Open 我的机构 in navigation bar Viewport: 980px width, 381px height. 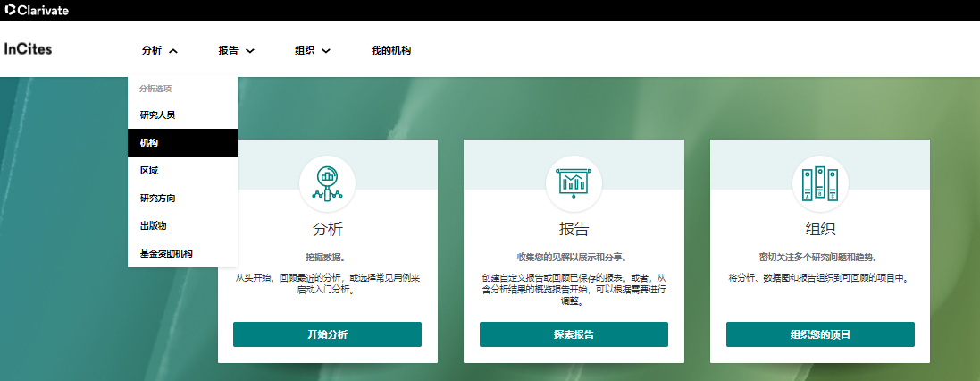coord(390,51)
